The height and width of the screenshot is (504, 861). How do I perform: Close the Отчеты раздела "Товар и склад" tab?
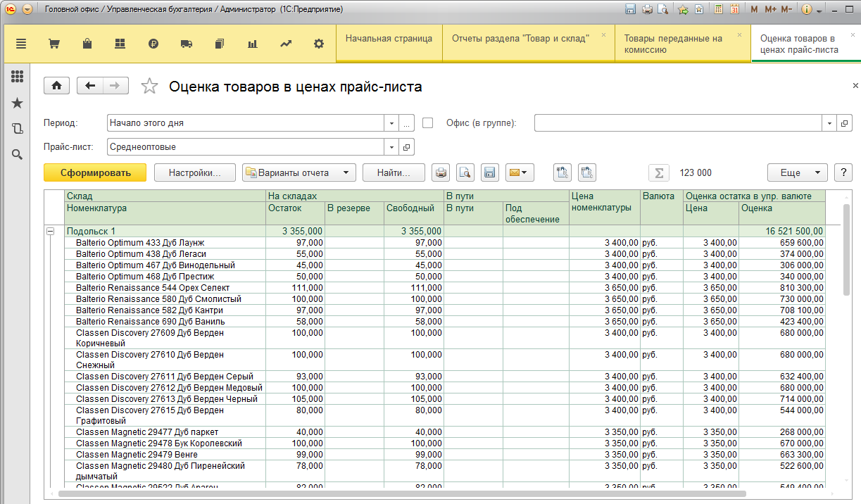[x=603, y=34]
